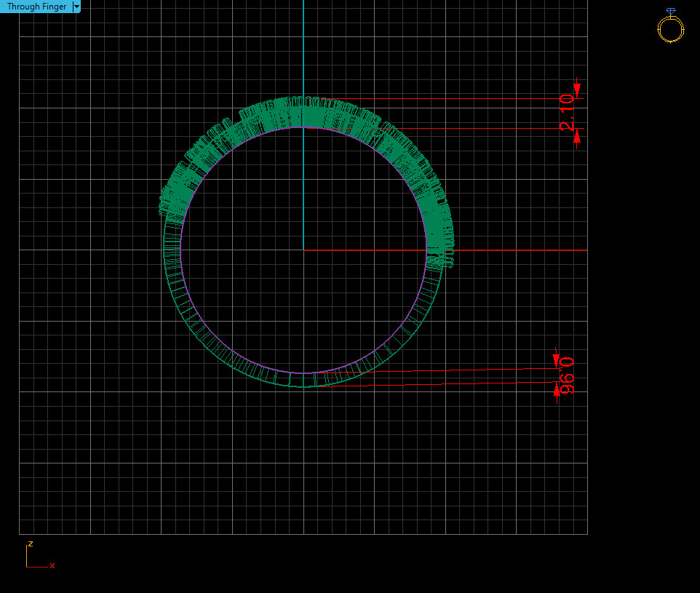
Task: Click the 0.96 dimension arrow marker
Action: tap(557, 357)
